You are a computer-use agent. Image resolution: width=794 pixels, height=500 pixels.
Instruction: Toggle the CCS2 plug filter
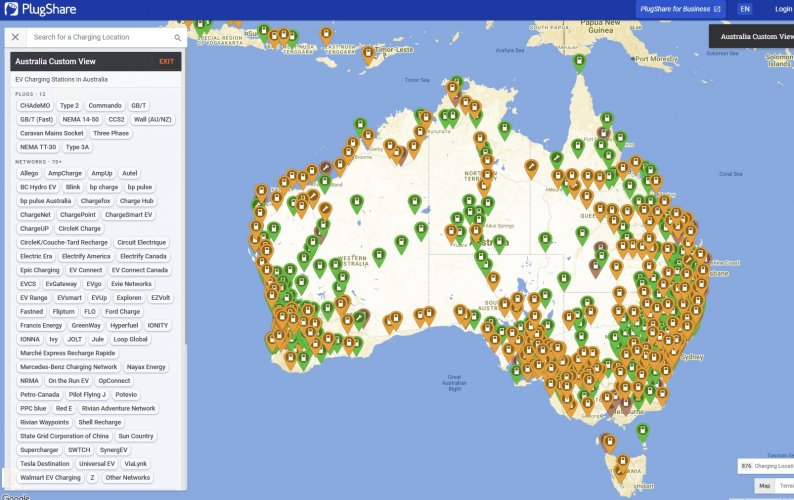click(x=116, y=120)
